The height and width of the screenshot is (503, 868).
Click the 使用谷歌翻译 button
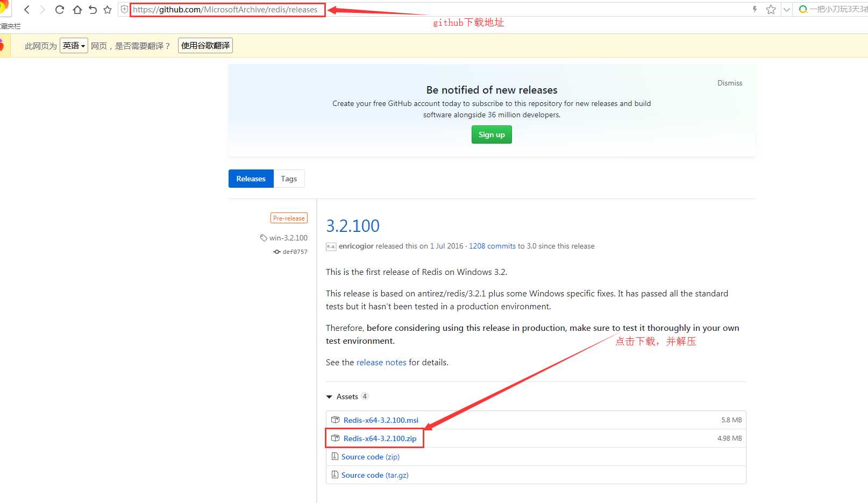205,46
